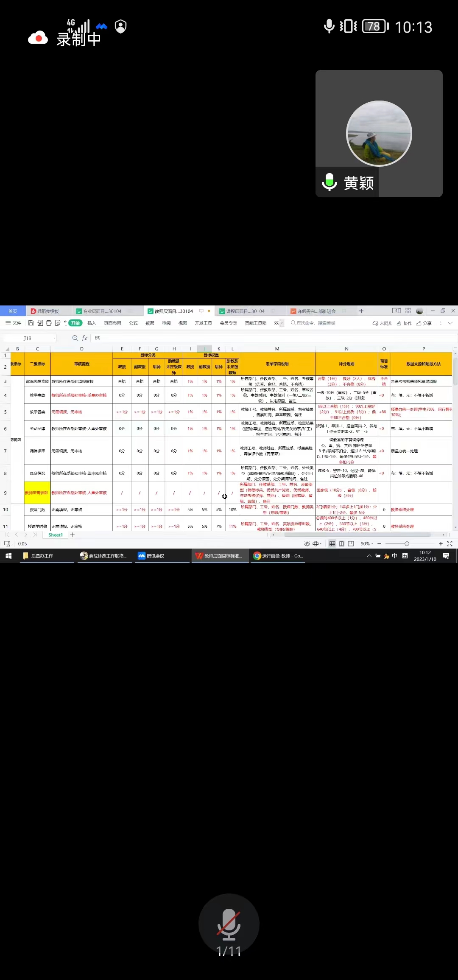Jump to the last sheet arrow
Image resolution: width=458 pixels, height=980 pixels.
(x=35, y=535)
